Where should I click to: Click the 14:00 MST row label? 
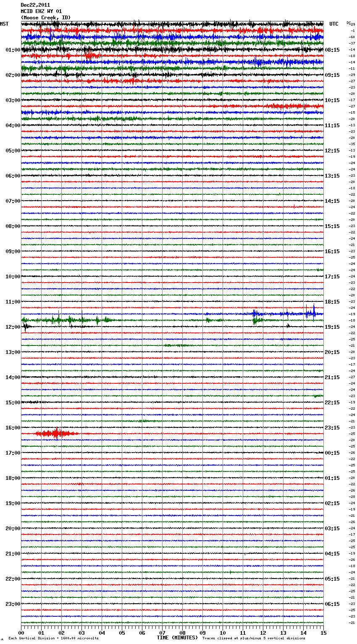click(x=13, y=377)
